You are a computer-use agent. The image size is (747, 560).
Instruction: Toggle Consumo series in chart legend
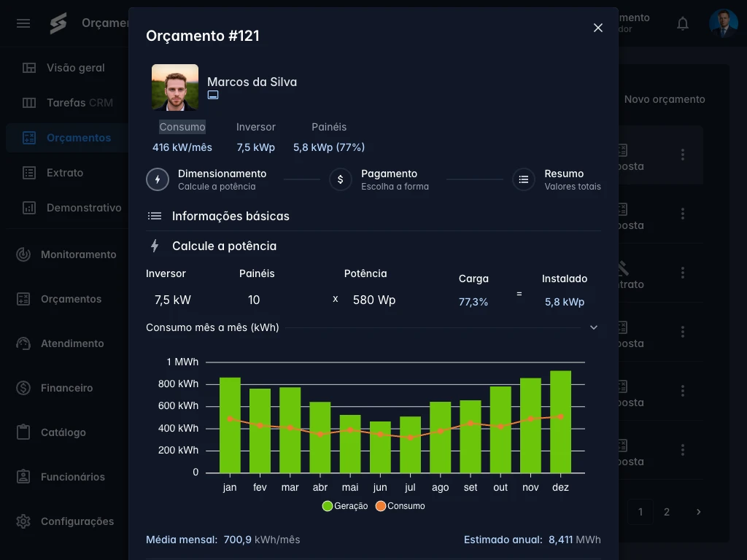[400, 506]
